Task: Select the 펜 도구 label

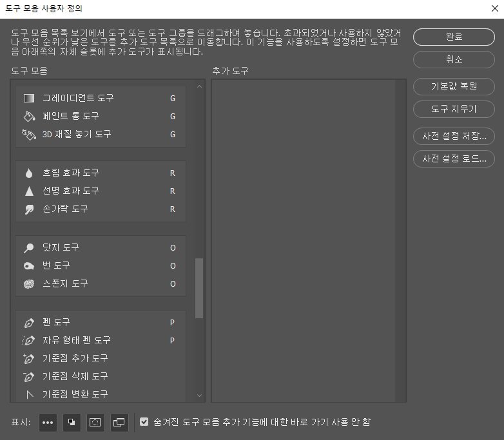Action: point(56,322)
